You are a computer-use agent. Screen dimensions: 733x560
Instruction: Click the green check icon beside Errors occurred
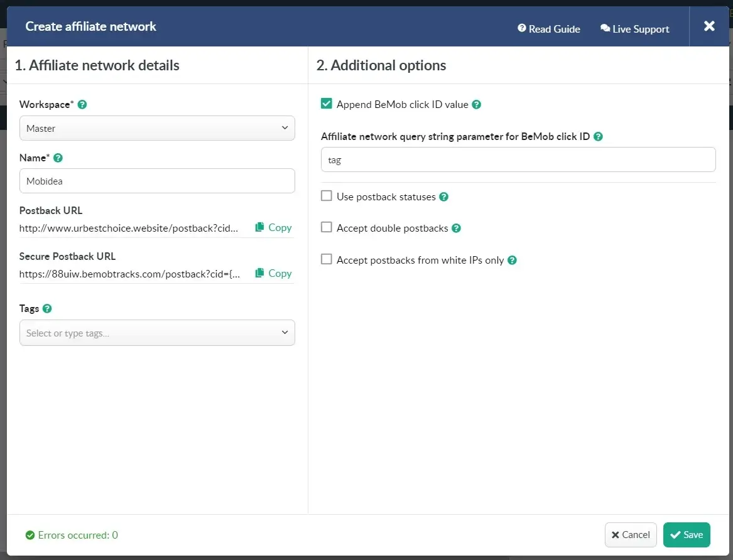pyautogui.click(x=30, y=536)
